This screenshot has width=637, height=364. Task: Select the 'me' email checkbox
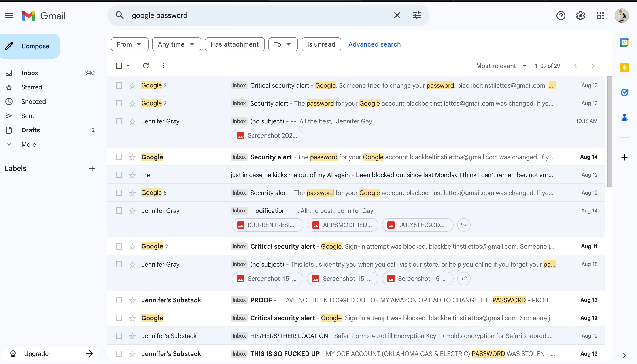pyautogui.click(x=119, y=175)
